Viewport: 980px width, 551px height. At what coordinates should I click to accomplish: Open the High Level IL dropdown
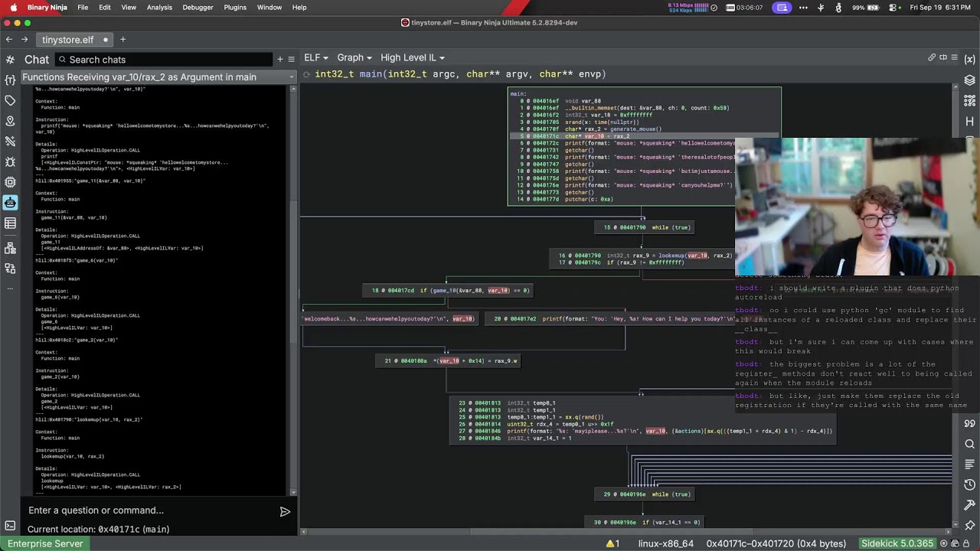(x=413, y=57)
